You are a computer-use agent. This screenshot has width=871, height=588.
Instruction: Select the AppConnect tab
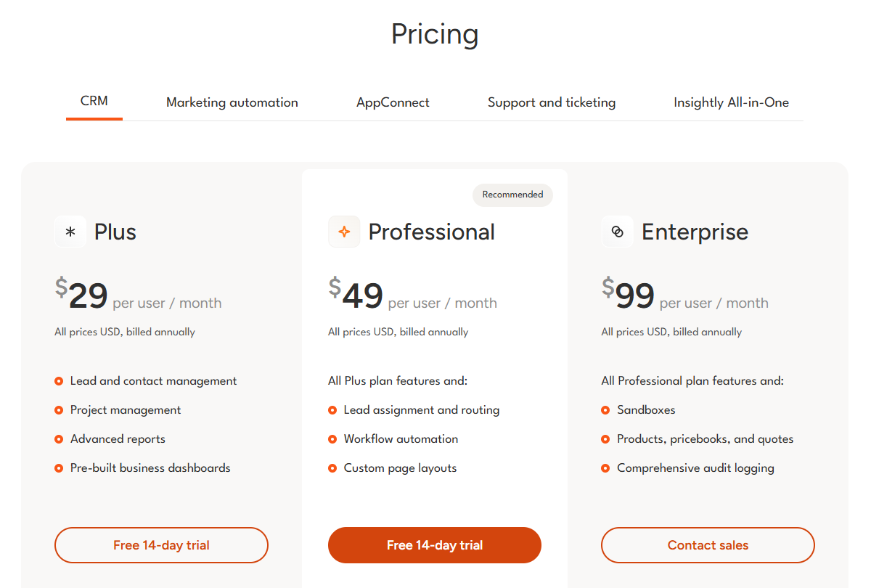pos(393,102)
